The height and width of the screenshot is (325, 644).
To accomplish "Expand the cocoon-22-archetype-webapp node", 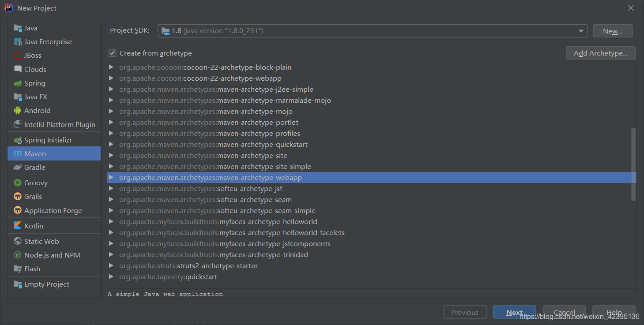I will coord(111,78).
